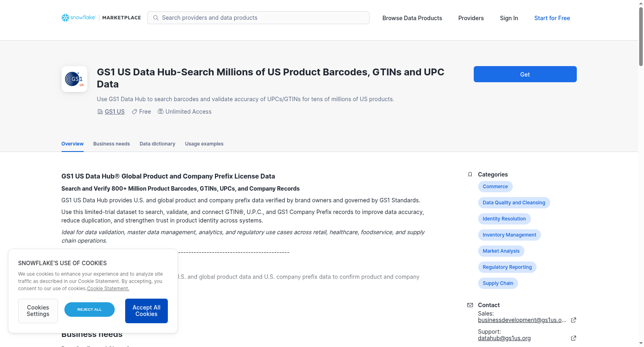Click the Snowflake logo icon
Viewport: 644px width, 347px height.
[66, 18]
